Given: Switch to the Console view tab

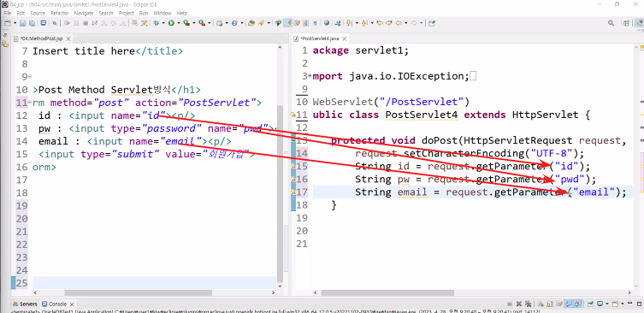Looking at the screenshot, I should 57,304.
